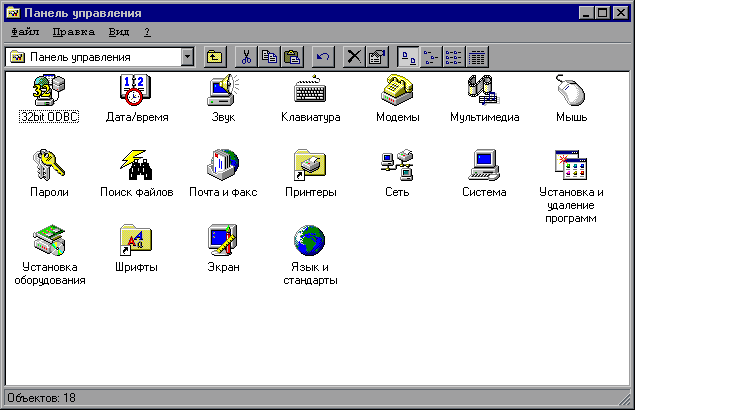Image resolution: width=731 pixels, height=416 pixels.
Task: Click the Up One Level toolbar button
Action: (215, 57)
